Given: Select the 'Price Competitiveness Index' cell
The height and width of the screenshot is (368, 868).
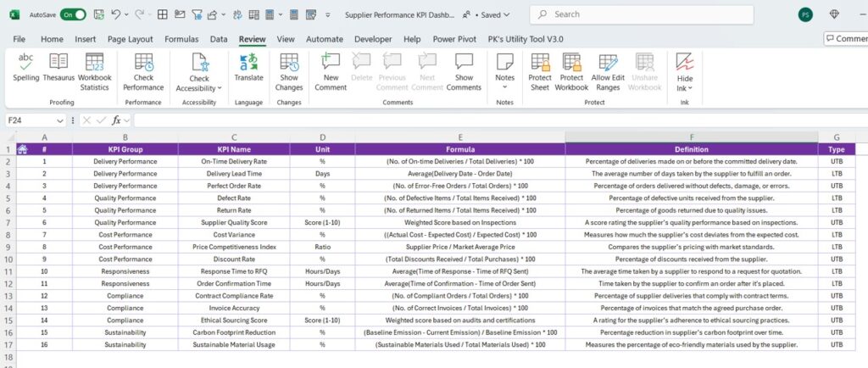Looking at the screenshot, I should tap(234, 247).
